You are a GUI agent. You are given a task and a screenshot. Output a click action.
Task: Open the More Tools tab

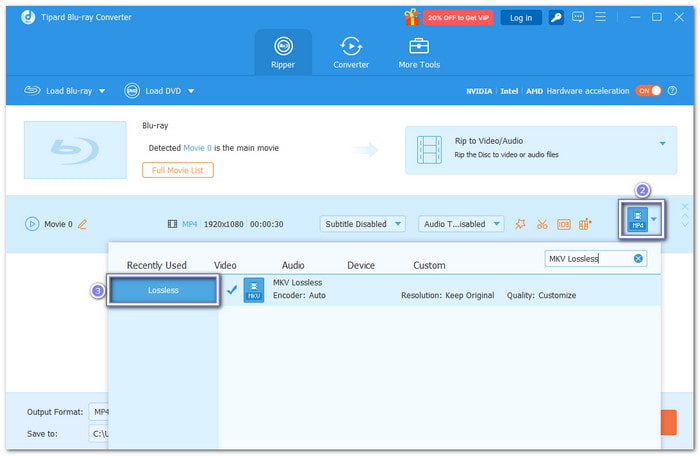pos(419,53)
